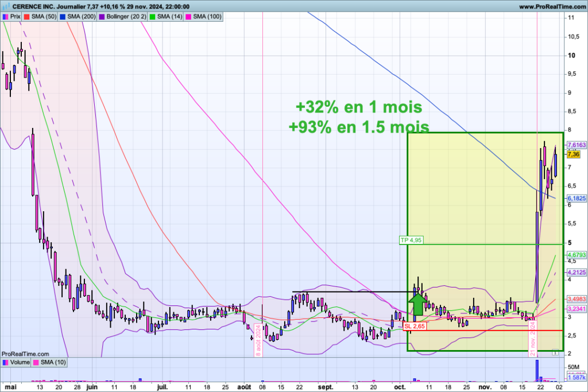Click the blue SMA (200) color swatch
588x392 pixels.
63,17
